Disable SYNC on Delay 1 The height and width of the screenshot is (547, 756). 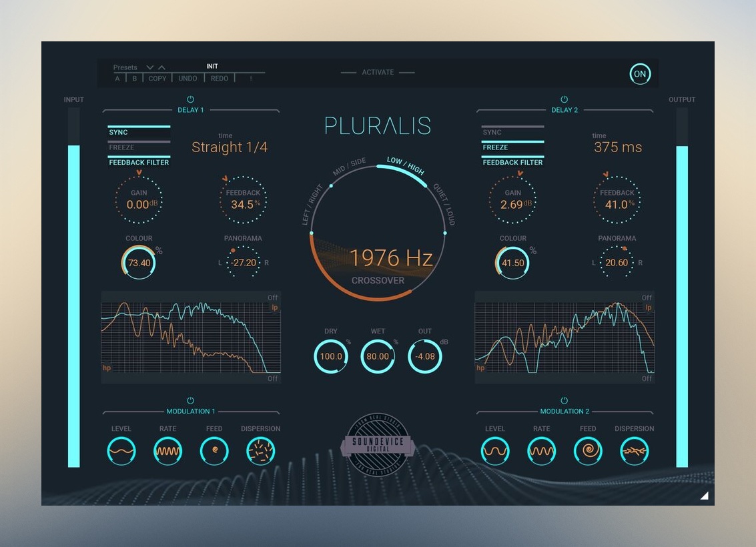[139, 132]
